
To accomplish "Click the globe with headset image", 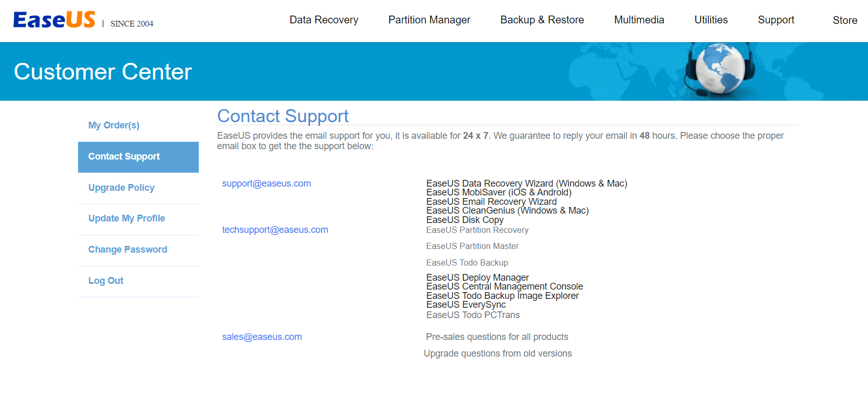I will point(720,69).
